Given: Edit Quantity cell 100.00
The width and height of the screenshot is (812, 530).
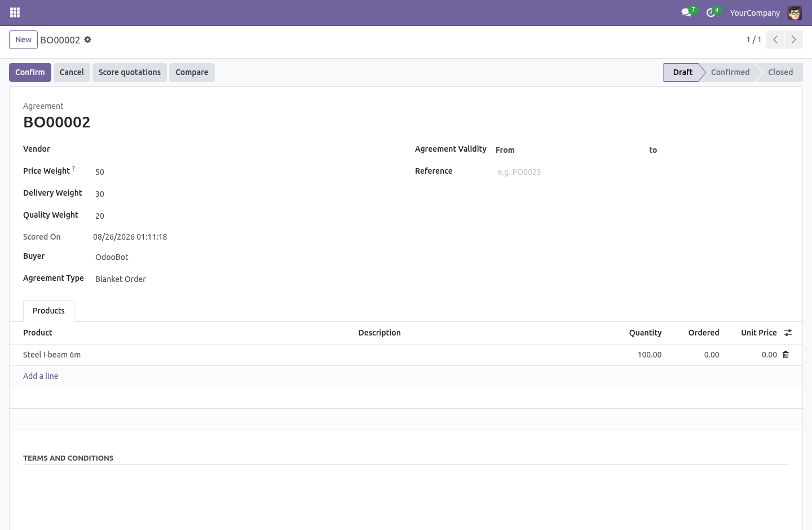Looking at the screenshot, I should pos(639,355).
